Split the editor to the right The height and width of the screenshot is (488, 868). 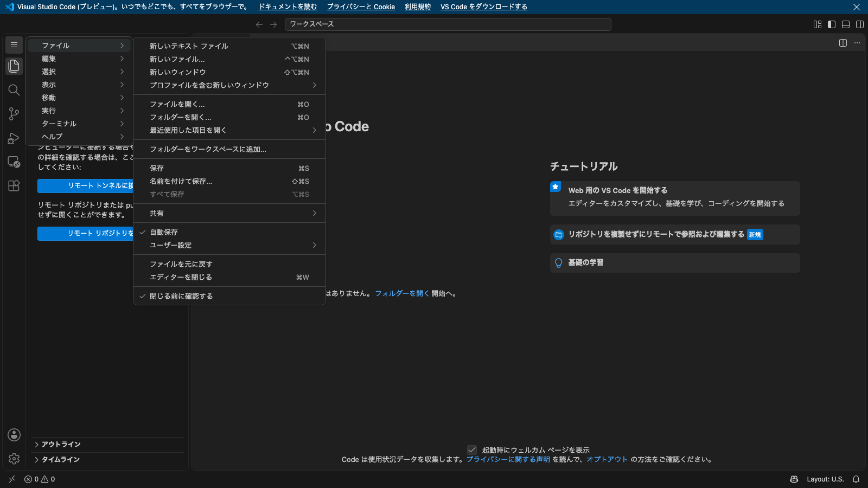point(843,43)
